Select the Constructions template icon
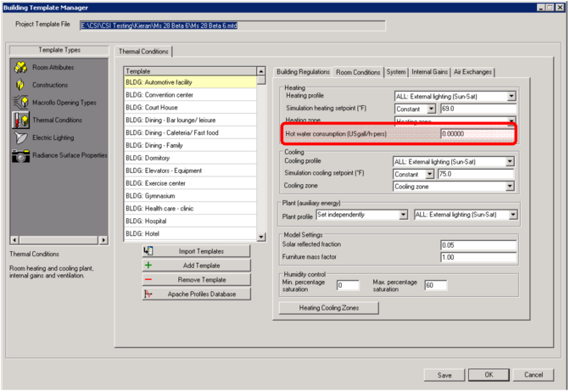Viewport: 570px width, 392px height. (20, 86)
